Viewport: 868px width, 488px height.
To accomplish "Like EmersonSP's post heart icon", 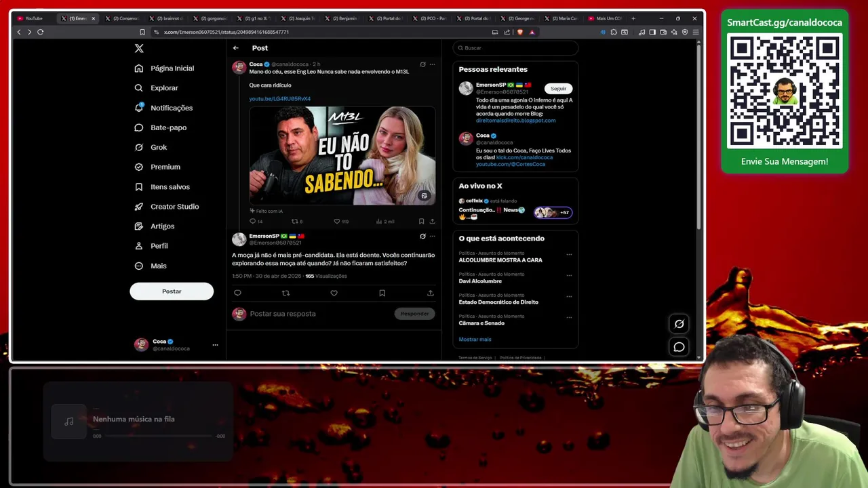I will tap(334, 293).
